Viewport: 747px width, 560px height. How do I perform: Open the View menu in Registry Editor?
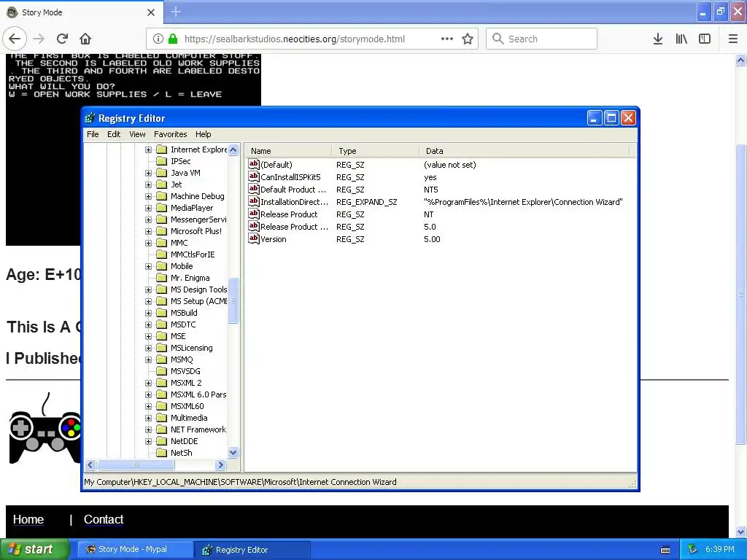pos(137,134)
